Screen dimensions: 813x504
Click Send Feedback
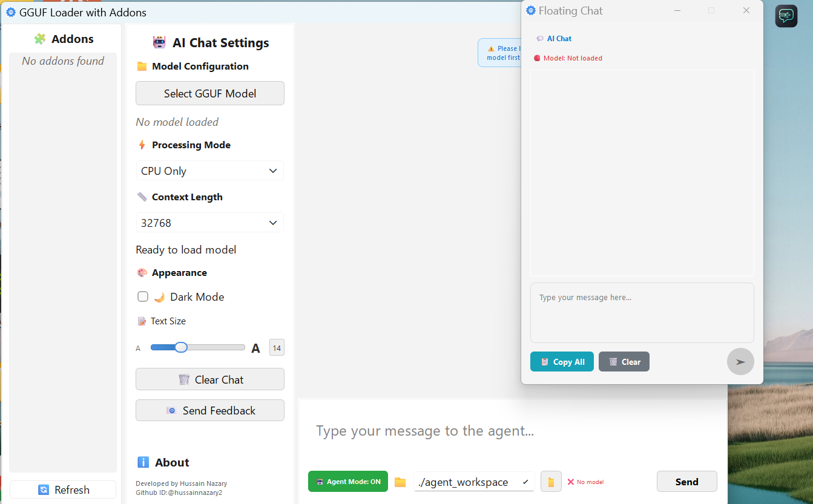point(209,410)
